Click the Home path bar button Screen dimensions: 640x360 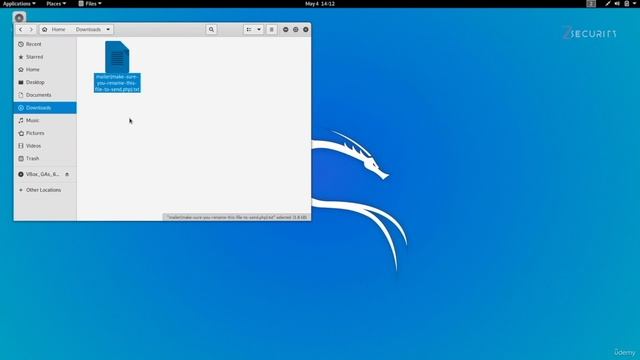[54, 29]
